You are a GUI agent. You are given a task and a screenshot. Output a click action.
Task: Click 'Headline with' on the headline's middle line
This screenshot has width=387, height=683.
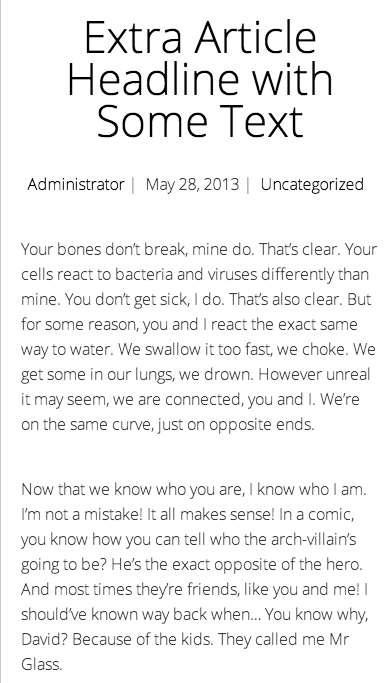tap(200, 79)
